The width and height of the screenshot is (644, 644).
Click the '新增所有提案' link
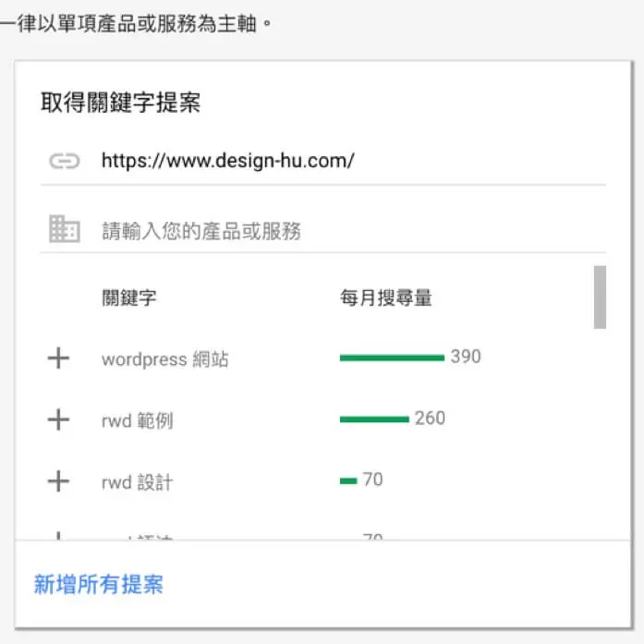(99, 584)
